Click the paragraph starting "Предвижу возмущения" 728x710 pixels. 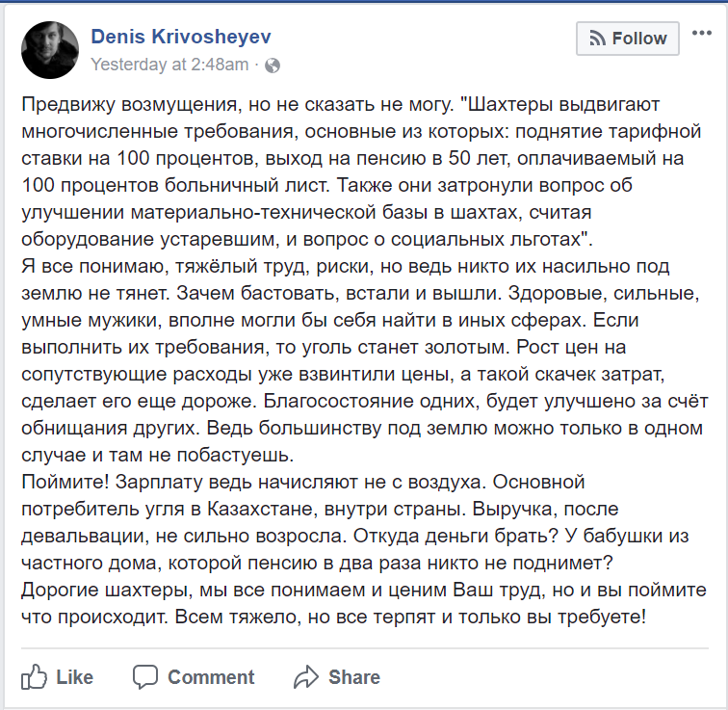(x=356, y=170)
